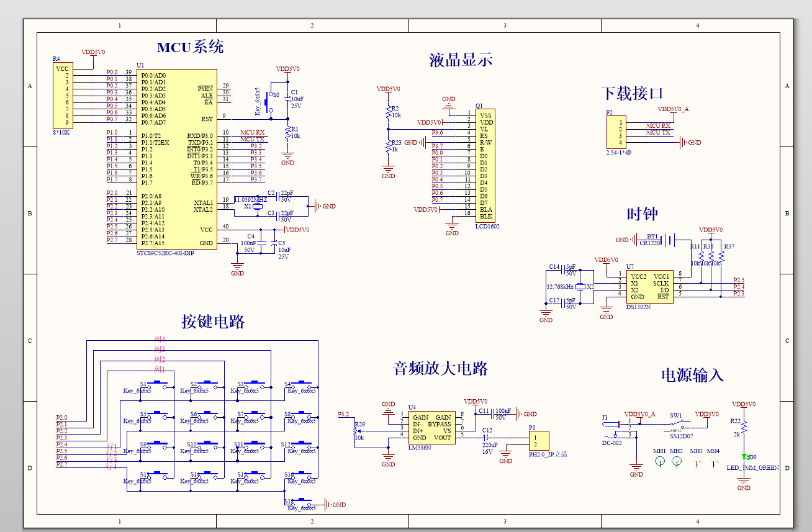The width and height of the screenshot is (812, 532).
Task: Click the 液晶显示 section title
Action: 461,60
